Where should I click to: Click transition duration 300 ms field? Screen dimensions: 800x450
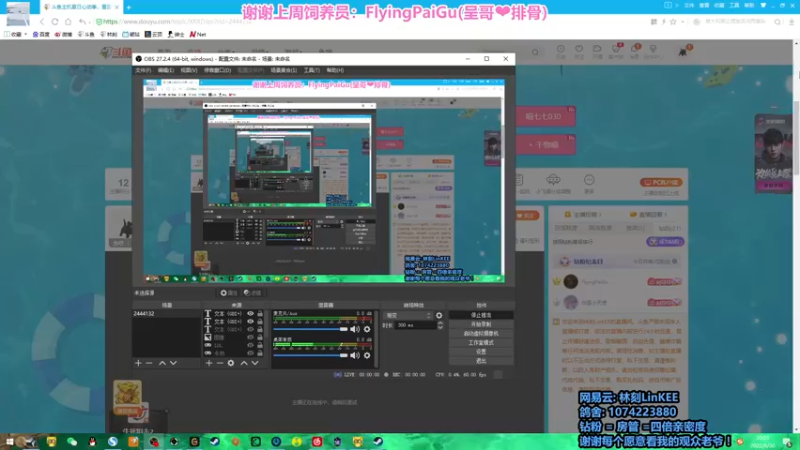[x=415, y=325]
